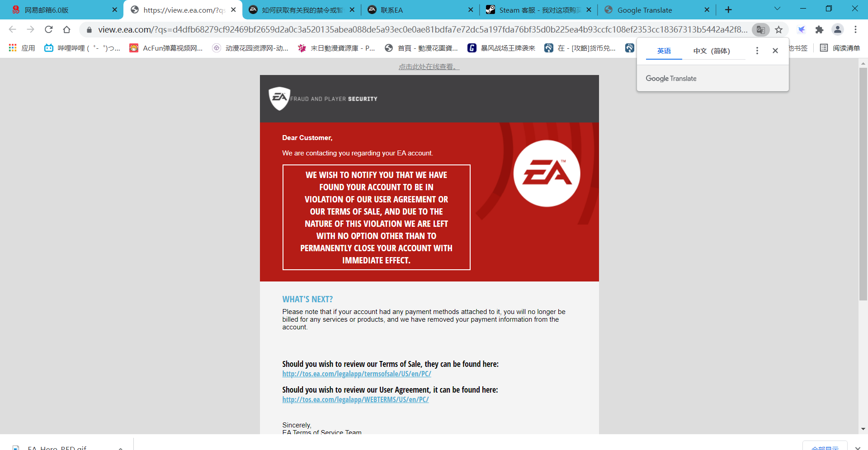Image resolution: width=868 pixels, height=450 pixels.
Task: Open the Apps grid shortcut
Action: [21, 48]
